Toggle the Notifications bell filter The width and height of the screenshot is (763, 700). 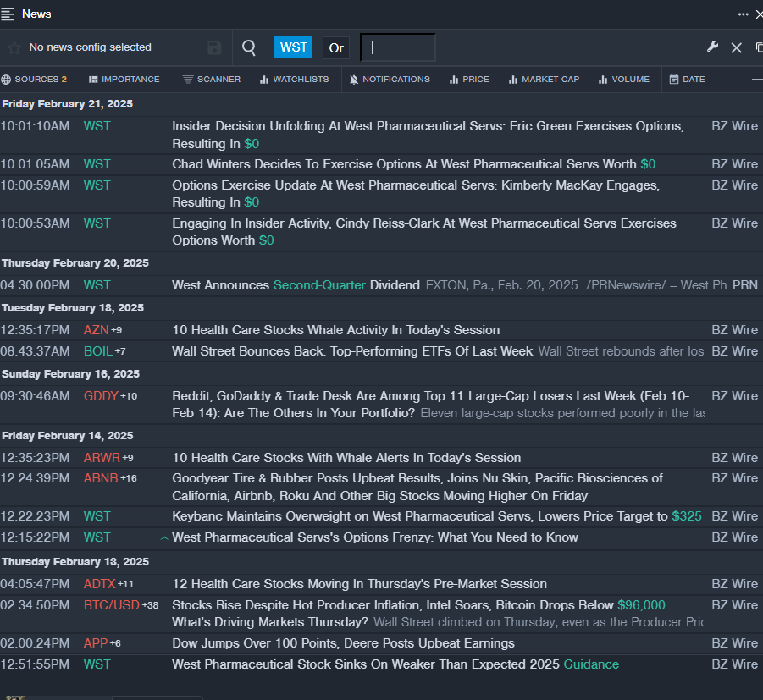click(x=390, y=80)
